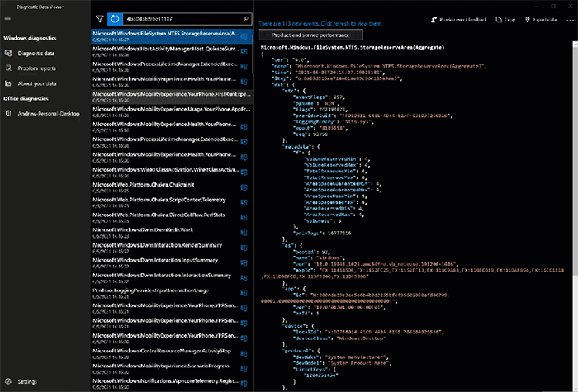Click category icon on Dwm.DwmRedir.Work row
The height and width of the screenshot is (392, 578).
pos(244,233)
